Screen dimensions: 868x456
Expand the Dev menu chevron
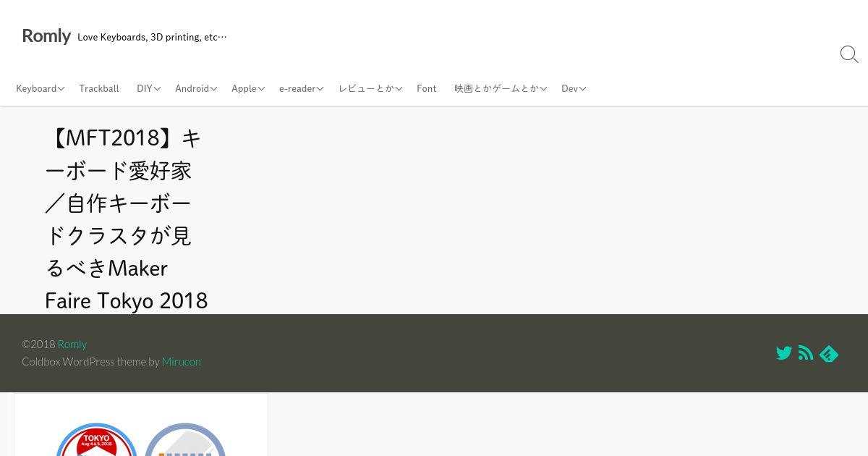tap(583, 89)
